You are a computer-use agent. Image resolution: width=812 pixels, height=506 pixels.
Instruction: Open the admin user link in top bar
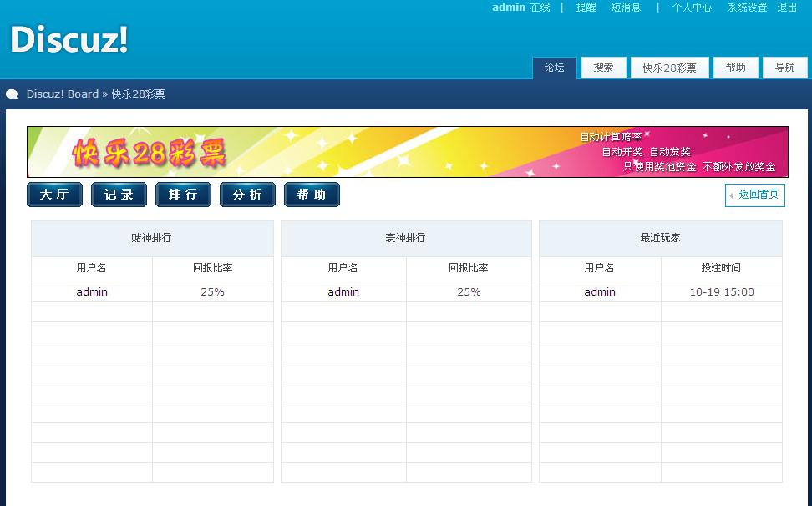tap(509, 8)
